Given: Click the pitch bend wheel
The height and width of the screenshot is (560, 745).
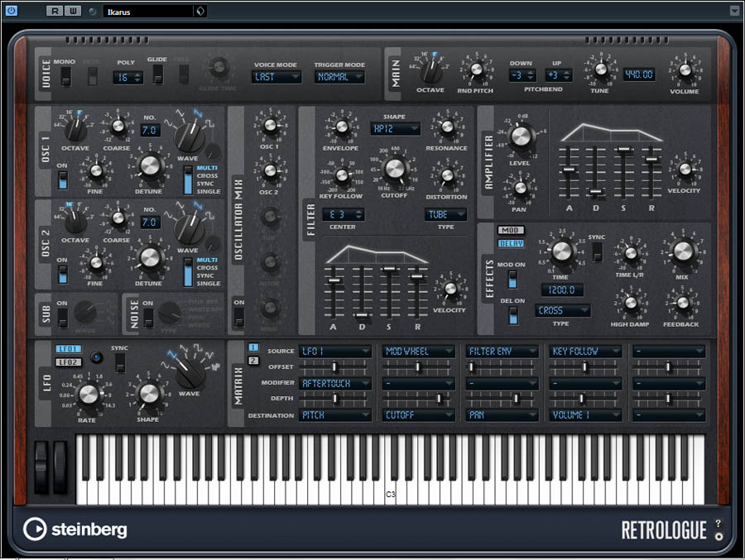Looking at the screenshot, I should click(x=41, y=467).
